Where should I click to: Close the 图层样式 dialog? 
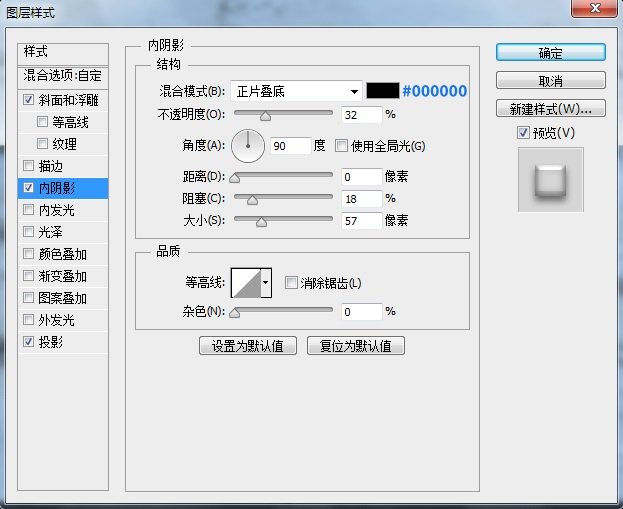pos(594,8)
